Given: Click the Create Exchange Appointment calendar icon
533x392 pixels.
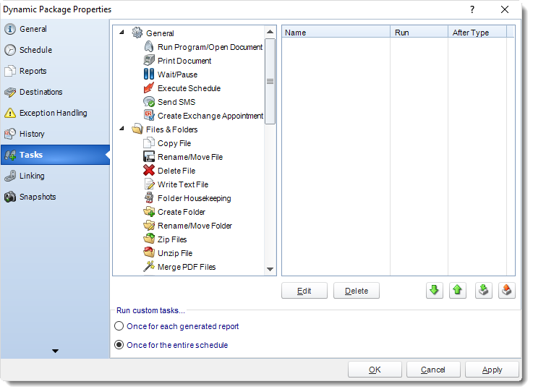Looking at the screenshot, I should pos(149,116).
